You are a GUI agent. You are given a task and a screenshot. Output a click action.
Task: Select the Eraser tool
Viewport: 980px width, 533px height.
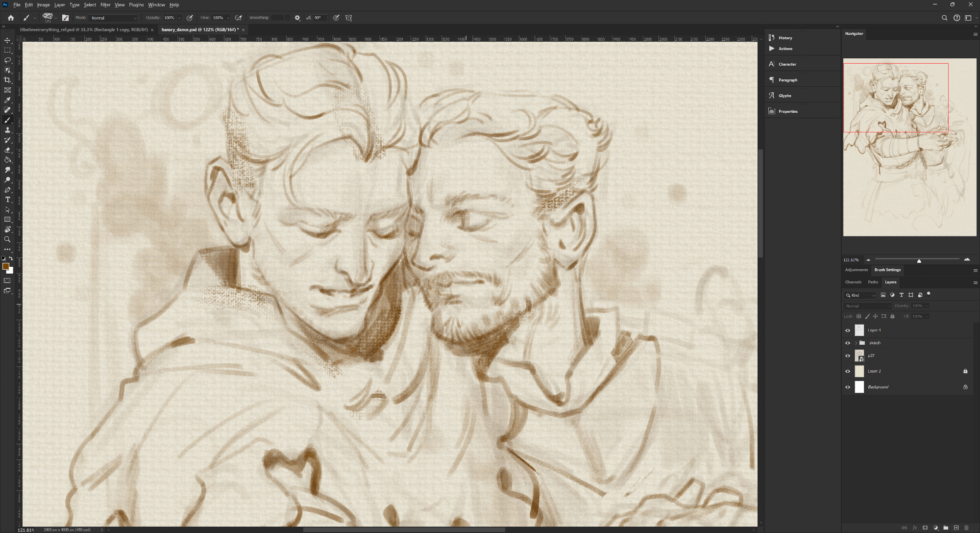tap(7, 150)
